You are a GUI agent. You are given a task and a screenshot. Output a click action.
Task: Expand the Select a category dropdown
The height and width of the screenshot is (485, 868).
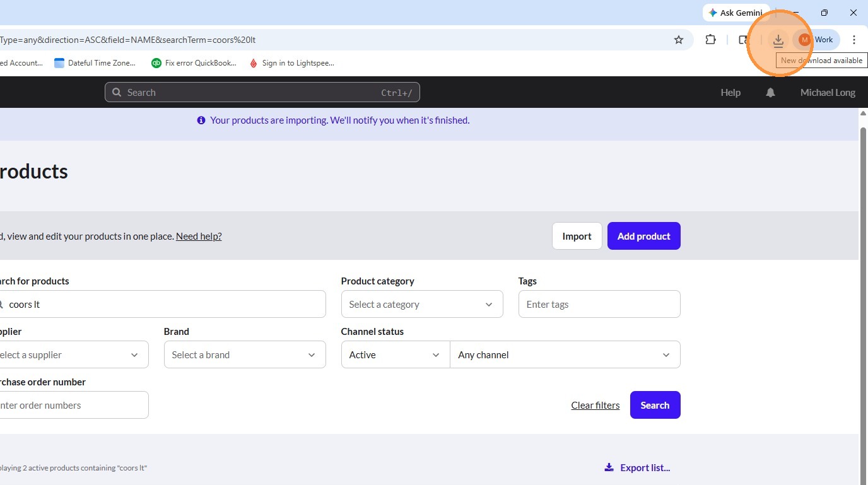tap(422, 304)
